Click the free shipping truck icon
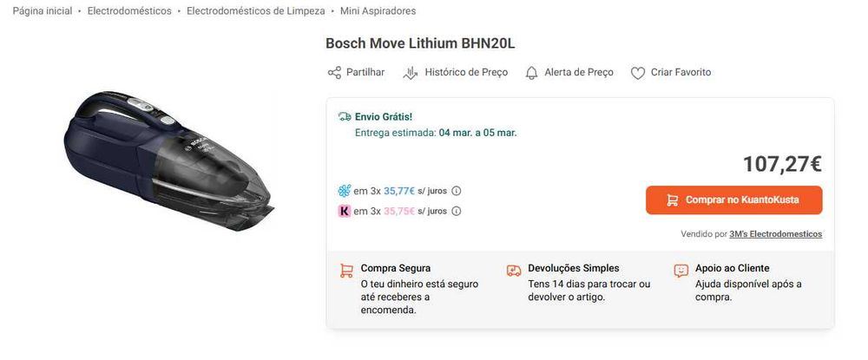The width and height of the screenshot is (868, 360). pyautogui.click(x=344, y=116)
